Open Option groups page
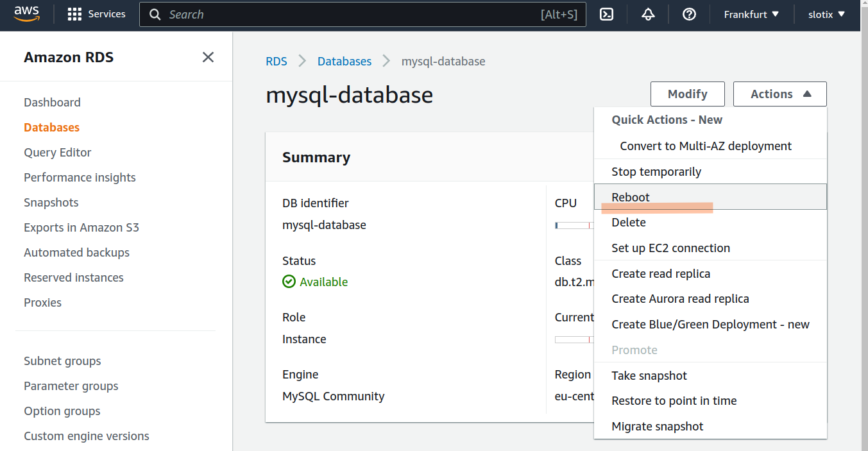Screen dimensions: 868x451 62,411
